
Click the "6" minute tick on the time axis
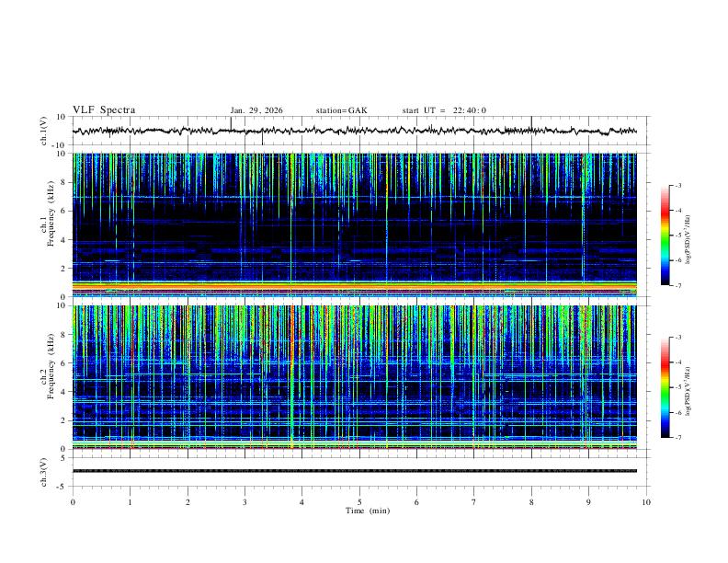coord(417,502)
